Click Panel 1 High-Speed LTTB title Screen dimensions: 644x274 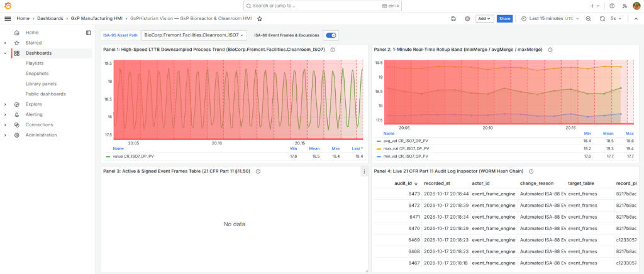(x=214, y=50)
